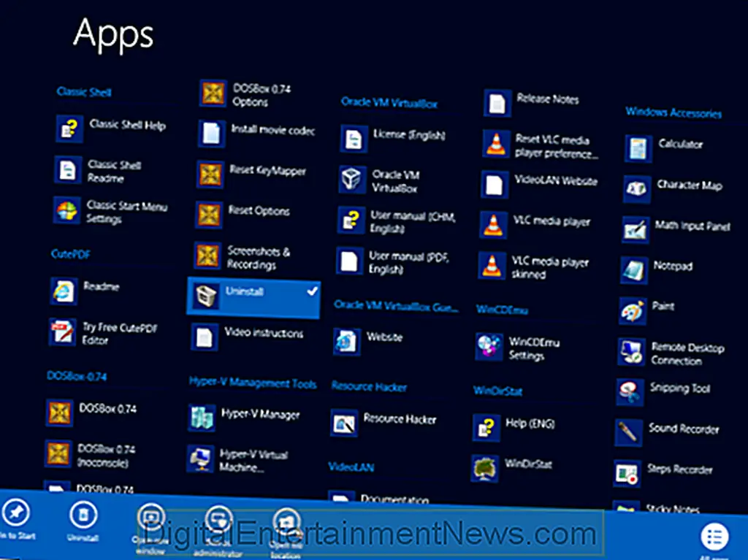The image size is (748, 560).
Task: Click the Classic Shell group header
Action: click(84, 92)
